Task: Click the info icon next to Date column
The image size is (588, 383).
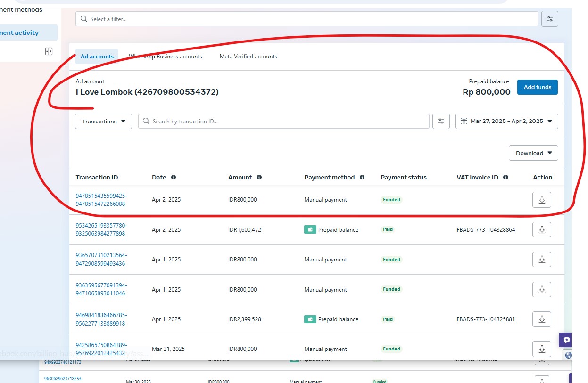Action: pos(174,178)
